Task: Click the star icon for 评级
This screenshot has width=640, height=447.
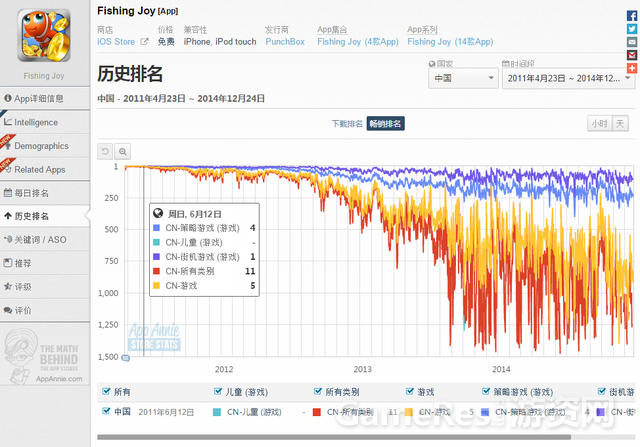Action: coord(8,287)
